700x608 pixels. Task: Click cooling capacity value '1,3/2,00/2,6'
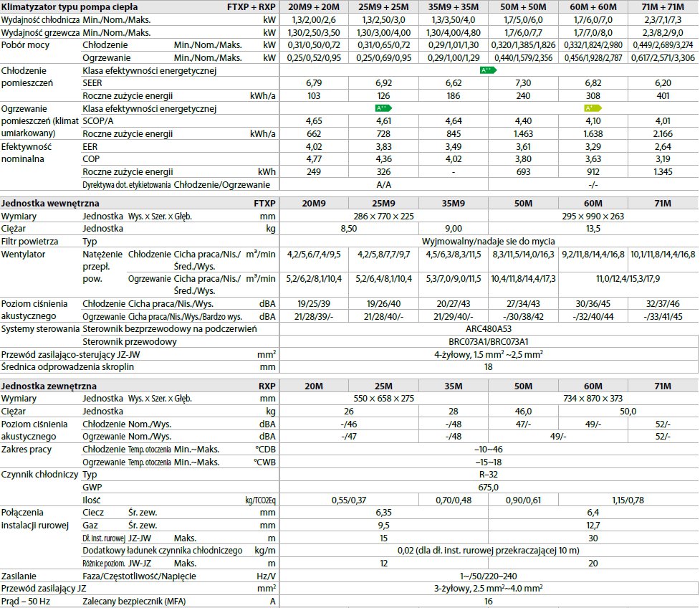pyautogui.click(x=314, y=20)
